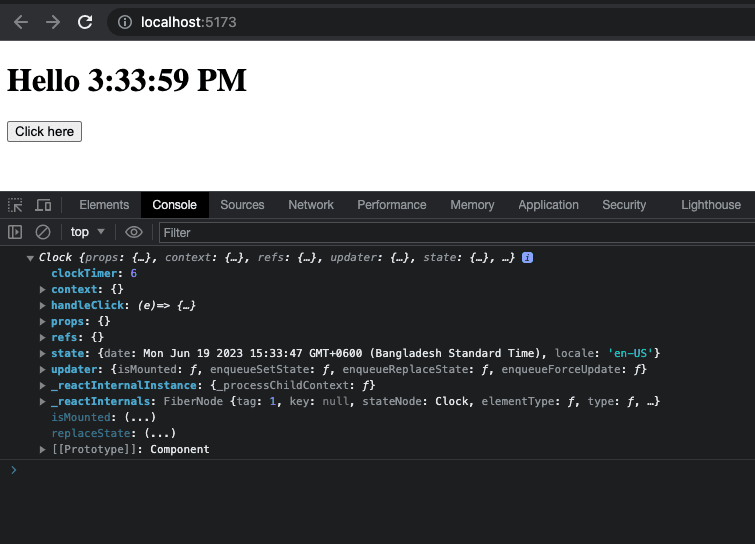Click the 'Hello 3:33:59 PM' heading
The image size is (755, 544).
pyautogui.click(x=127, y=80)
